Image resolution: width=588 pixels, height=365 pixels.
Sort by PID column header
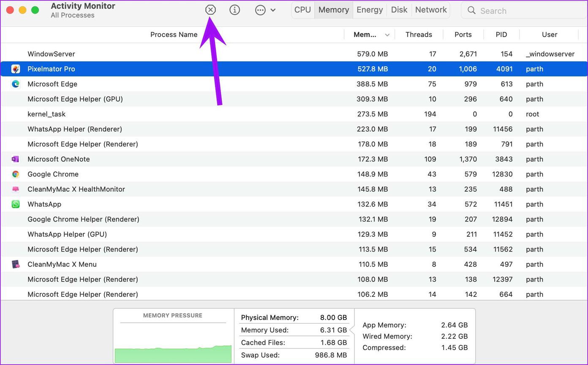(501, 35)
